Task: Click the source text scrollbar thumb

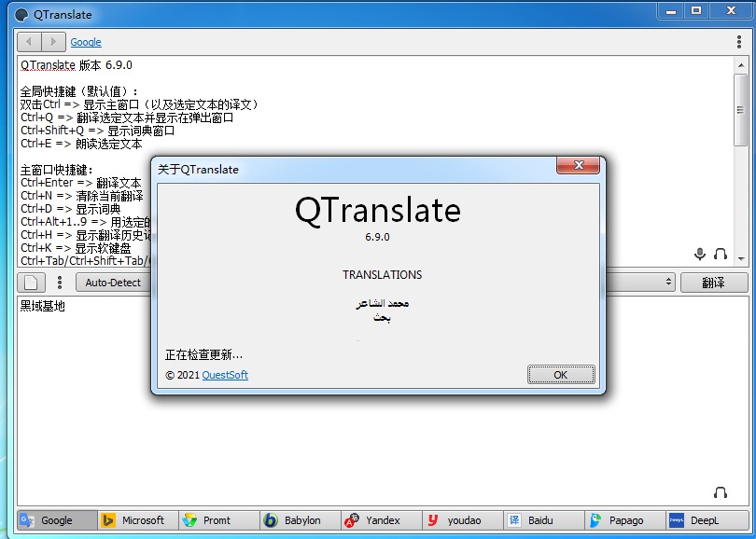Action: tap(740, 110)
